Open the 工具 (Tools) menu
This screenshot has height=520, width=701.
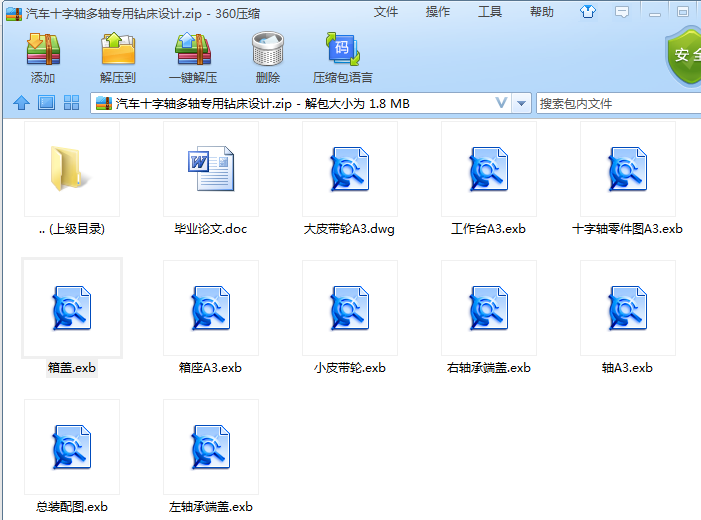click(x=490, y=12)
